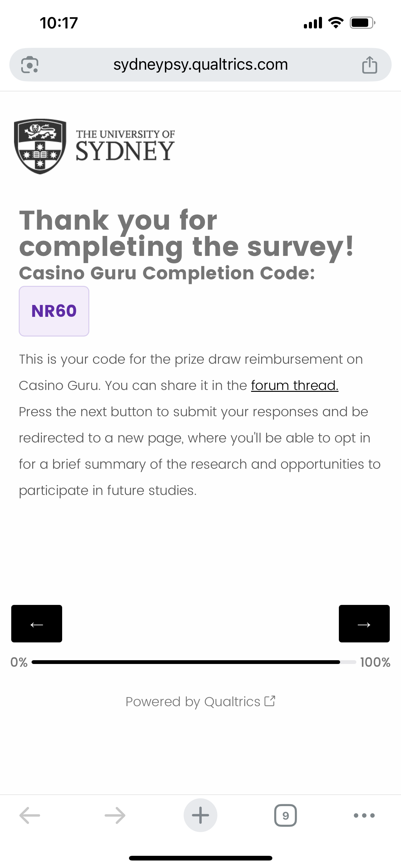Viewport: 401px width, 868px height.
Task: Open the Powered by Qualtrics link
Action: pyautogui.click(x=193, y=701)
